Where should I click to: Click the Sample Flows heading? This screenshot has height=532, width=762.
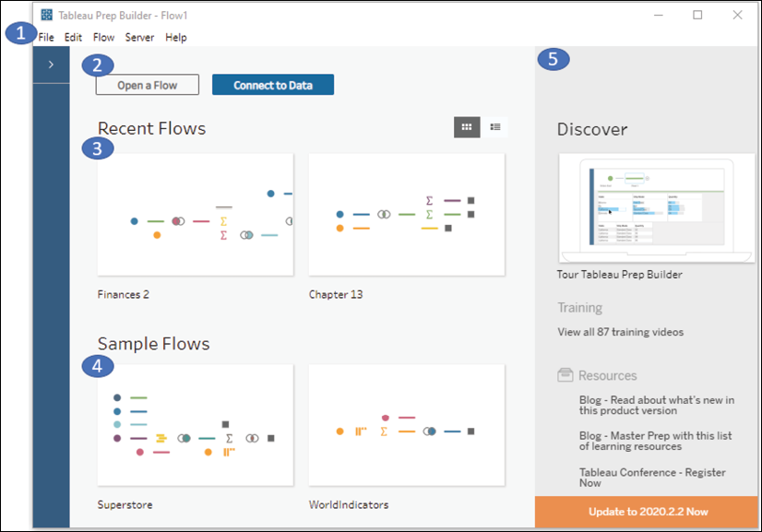point(153,344)
